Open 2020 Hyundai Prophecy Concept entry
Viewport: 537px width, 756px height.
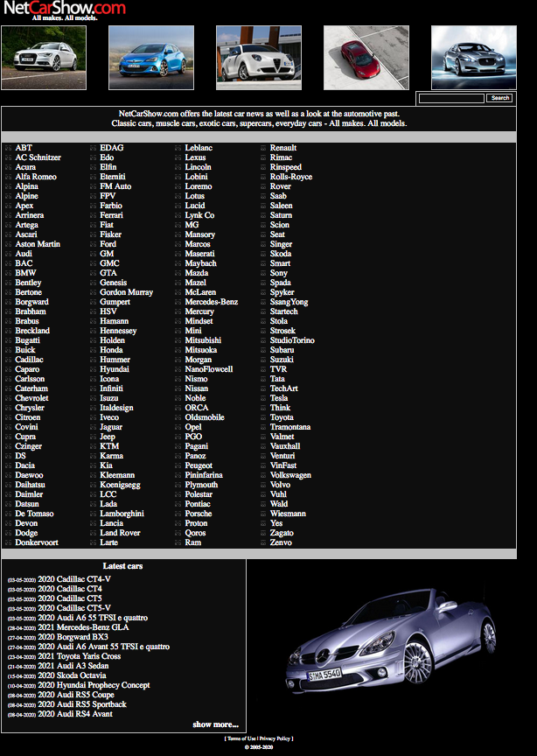(x=94, y=685)
